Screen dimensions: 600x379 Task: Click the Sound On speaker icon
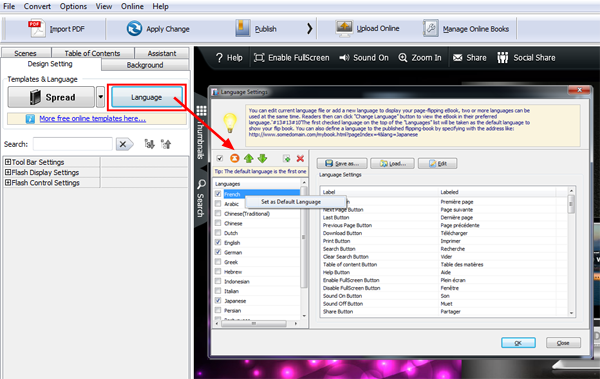tap(344, 58)
